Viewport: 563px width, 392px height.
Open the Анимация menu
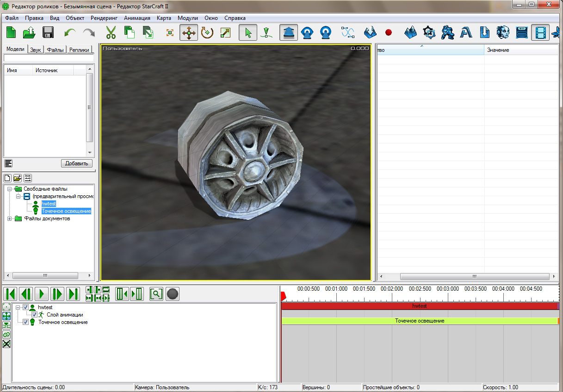click(137, 18)
